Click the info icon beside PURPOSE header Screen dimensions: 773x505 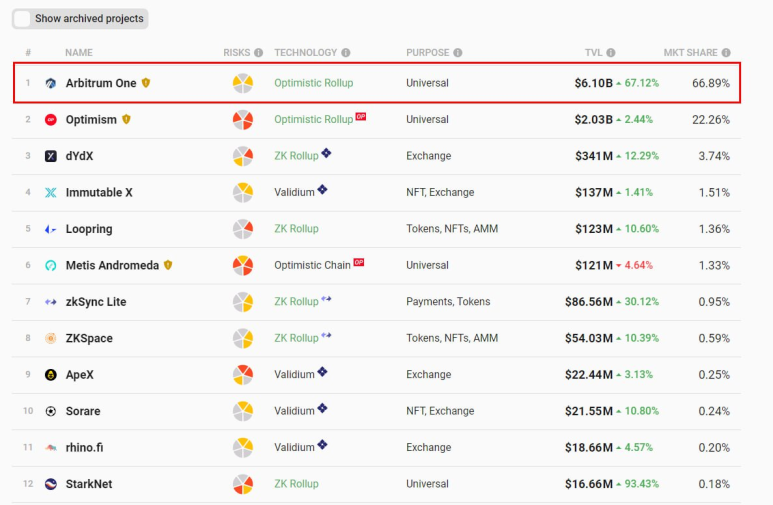[457, 53]
